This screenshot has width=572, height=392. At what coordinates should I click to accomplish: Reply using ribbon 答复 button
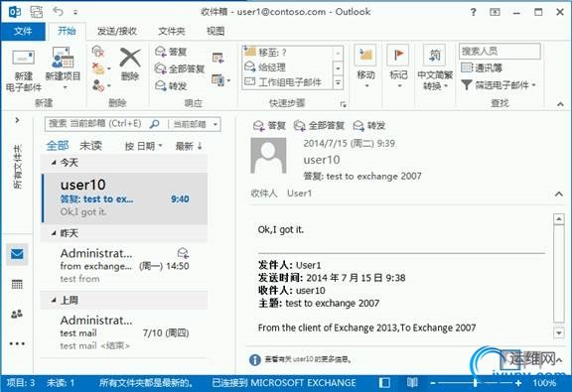click(x=171, y=52)
